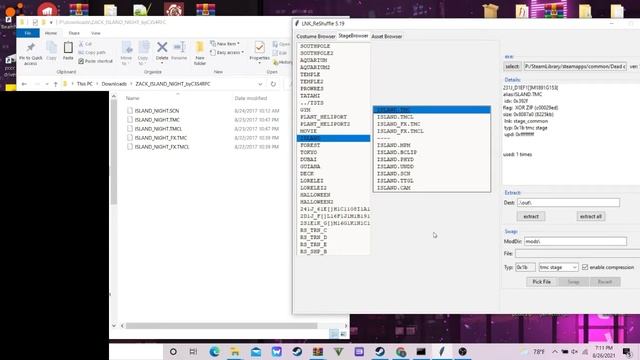Image resolution: width=640 pixels, height=360 pixels.
Task: Click the Cortana circle on the taskbar
Action: coord(173,351)
